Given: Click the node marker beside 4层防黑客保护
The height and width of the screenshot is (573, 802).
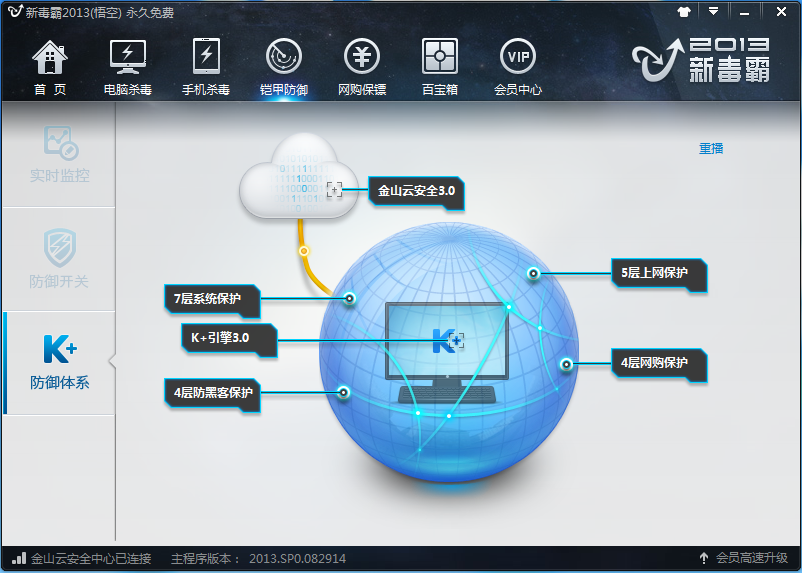Looking at the screenshot, I should tap(344, 392).
